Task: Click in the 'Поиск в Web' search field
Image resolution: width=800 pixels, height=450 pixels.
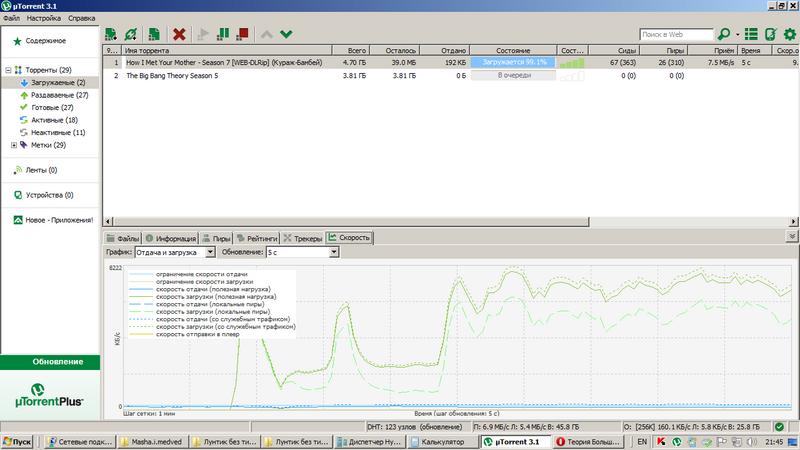Action: 676,34
